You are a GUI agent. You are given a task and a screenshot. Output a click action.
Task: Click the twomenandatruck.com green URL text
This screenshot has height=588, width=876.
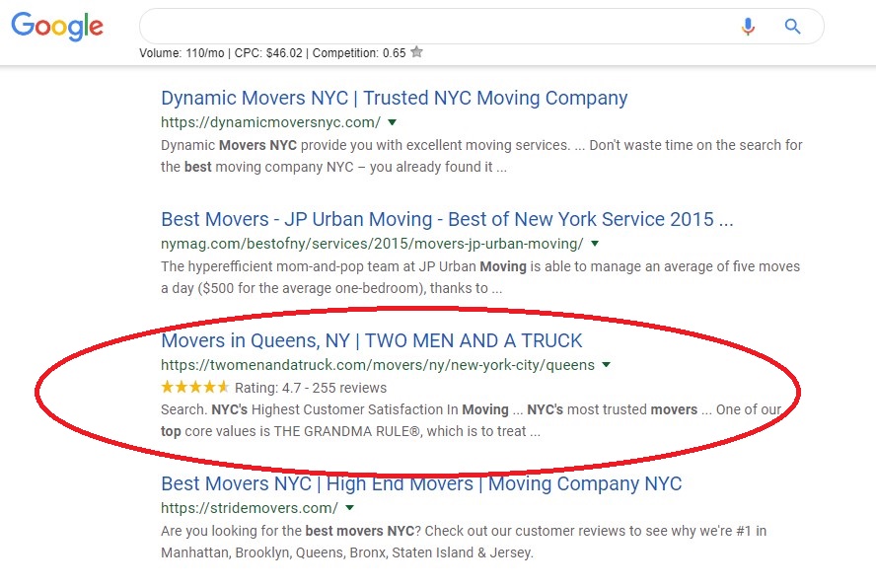(378, 365)
